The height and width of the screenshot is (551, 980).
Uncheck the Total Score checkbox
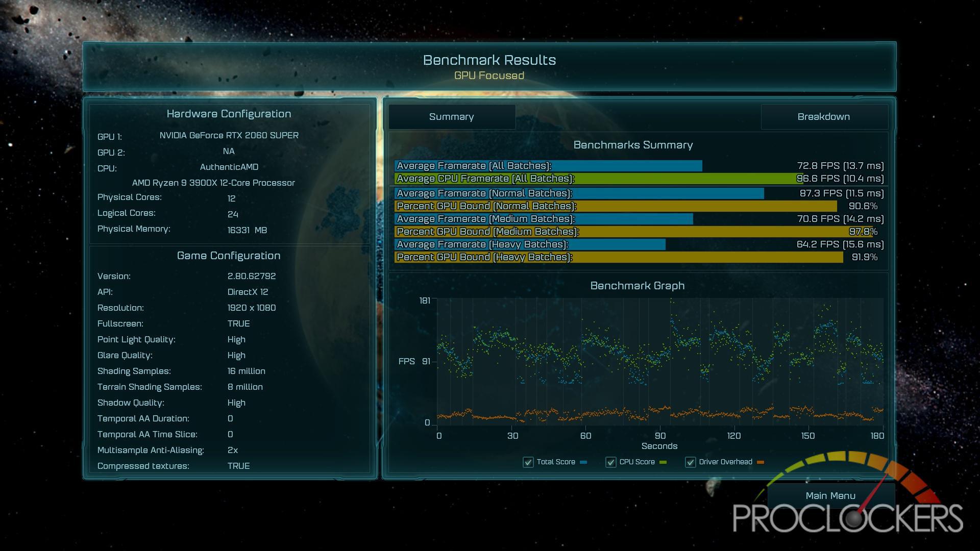point(528,462)
